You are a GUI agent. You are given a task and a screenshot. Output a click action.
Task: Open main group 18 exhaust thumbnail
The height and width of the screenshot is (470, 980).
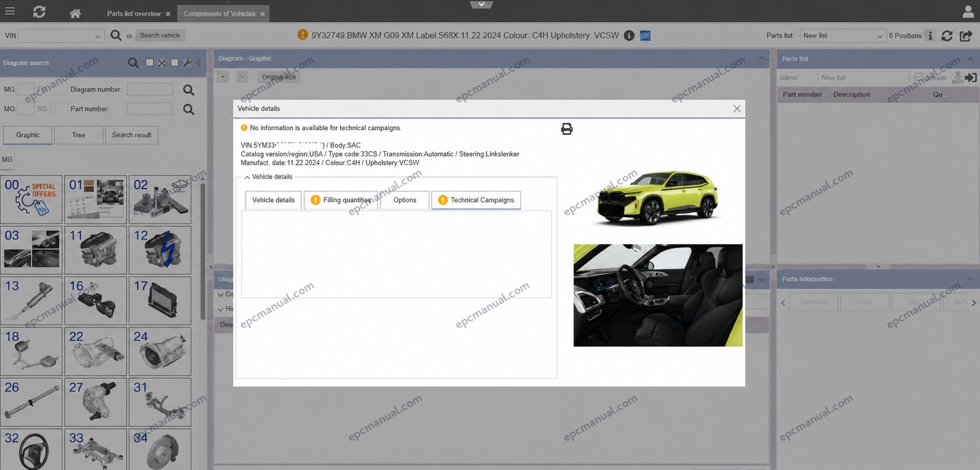point(31,352)
